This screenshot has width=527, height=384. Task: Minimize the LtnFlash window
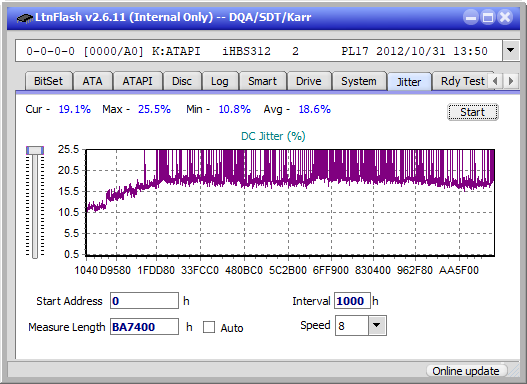pyautogui.click(x=471, y=17)
